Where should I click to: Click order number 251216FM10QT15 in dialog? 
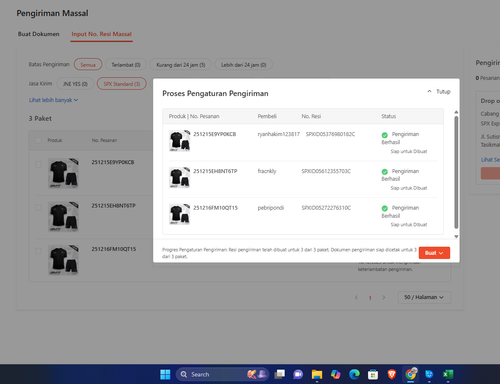pyautogui.click(x=216, y=208)
